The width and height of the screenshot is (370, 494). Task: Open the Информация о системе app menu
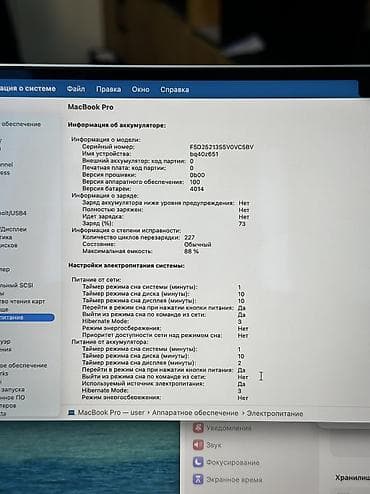[x=28, y=89]
